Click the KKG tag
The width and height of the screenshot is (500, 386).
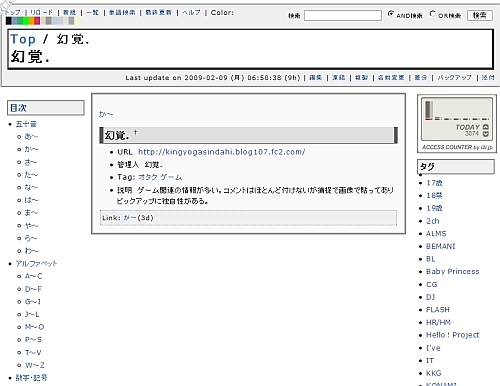tap(434, 373)
